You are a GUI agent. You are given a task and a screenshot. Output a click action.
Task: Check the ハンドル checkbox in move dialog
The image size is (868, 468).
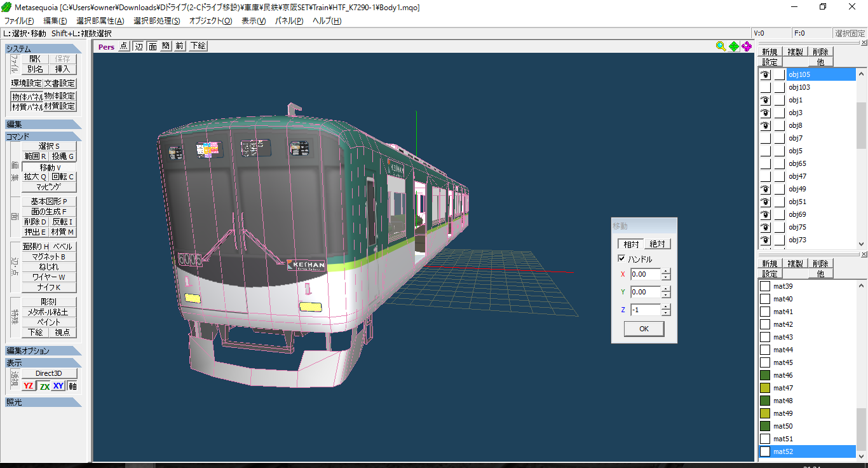(x=622, y=259)
